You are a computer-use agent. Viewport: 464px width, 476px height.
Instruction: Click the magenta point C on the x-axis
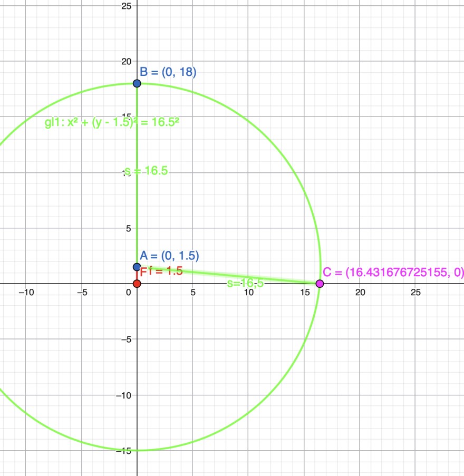click(x=320, y=284)
